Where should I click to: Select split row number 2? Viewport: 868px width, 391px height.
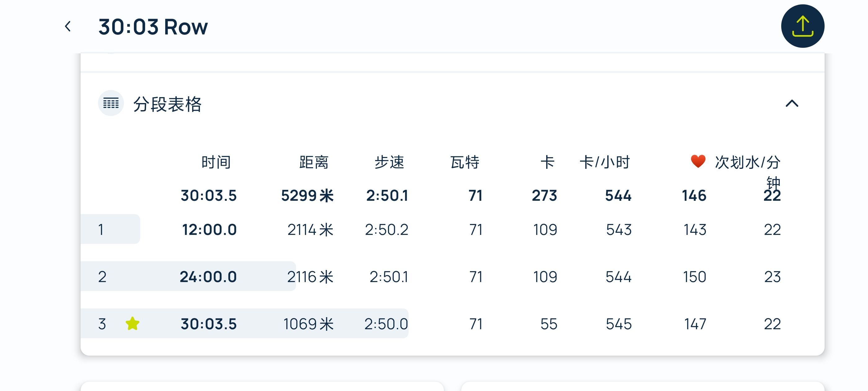(102, 277)
